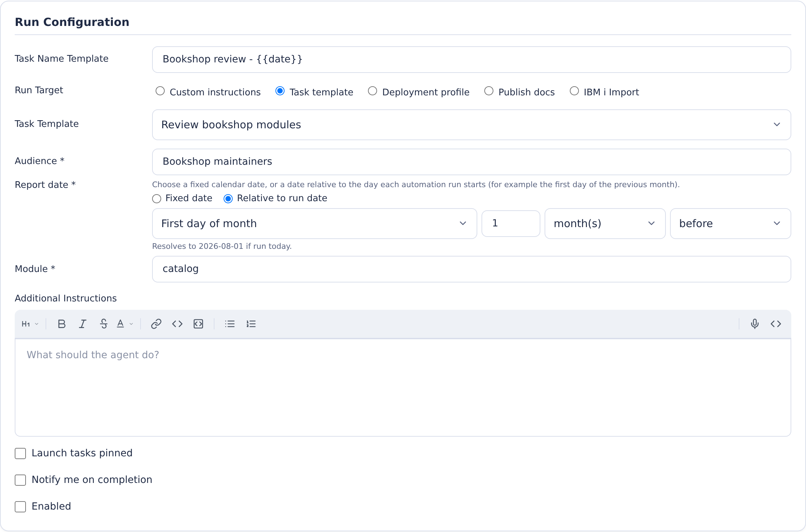
Task: Click the Task Name Template field
Action: tap(471, 60)
